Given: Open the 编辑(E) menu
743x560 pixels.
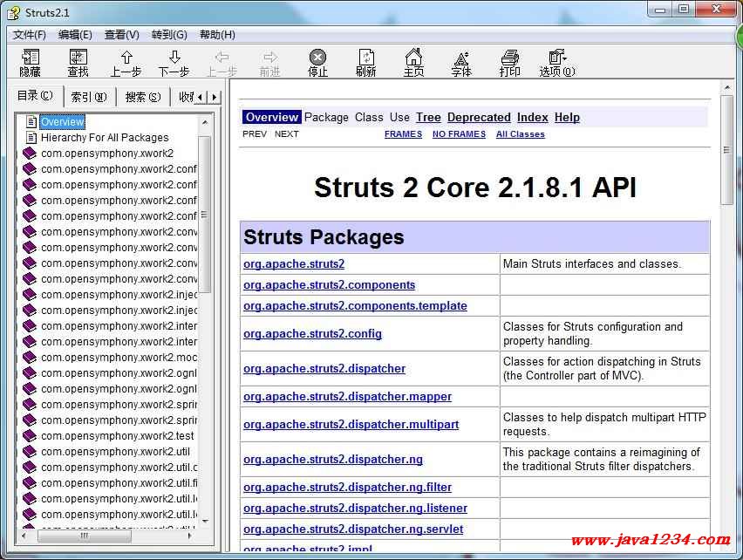Looking at the screenshot, I should click(75, 35).
